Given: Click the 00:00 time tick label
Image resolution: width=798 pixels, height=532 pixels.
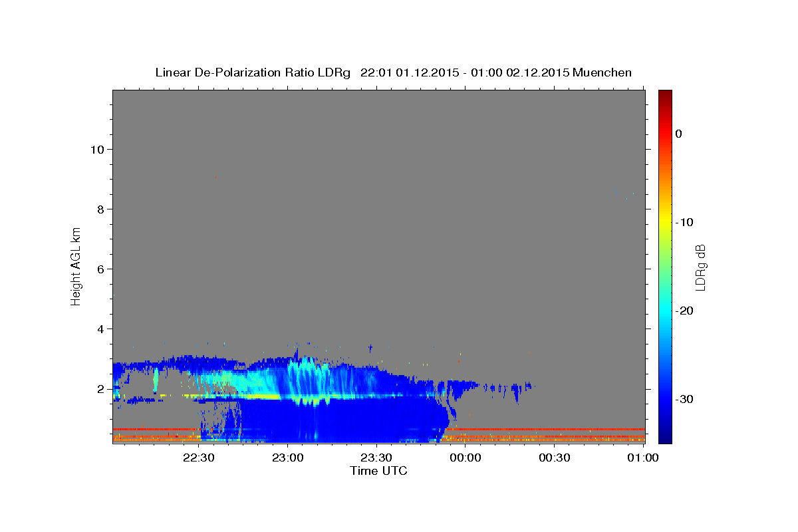Looking at the screenshot, I should pyautogui.click(x=465, y=458).
